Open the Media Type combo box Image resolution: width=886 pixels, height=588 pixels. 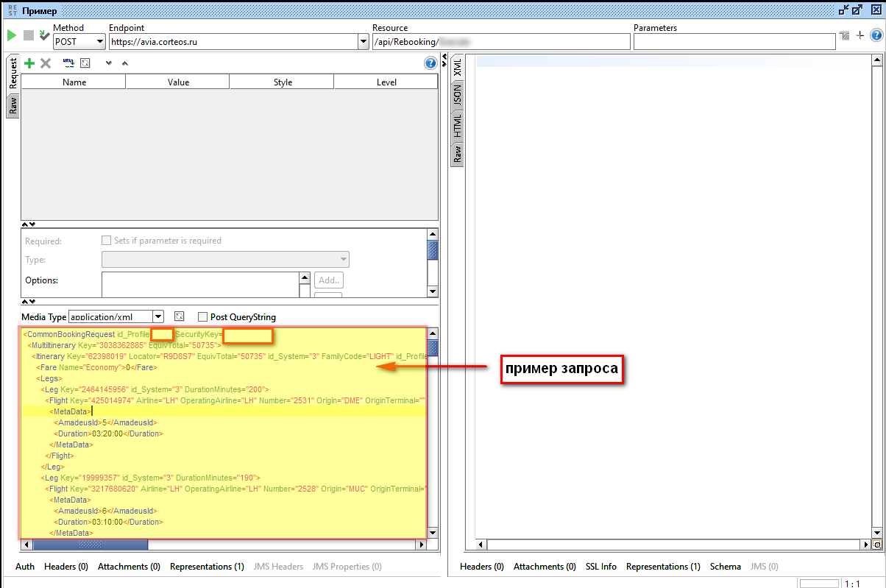click(157, 317)
